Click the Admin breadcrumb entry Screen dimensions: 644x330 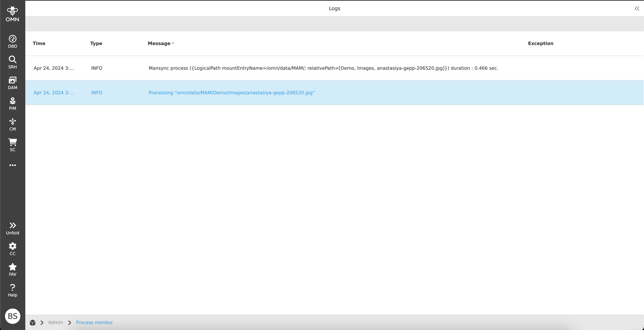(x=56, y=323)
